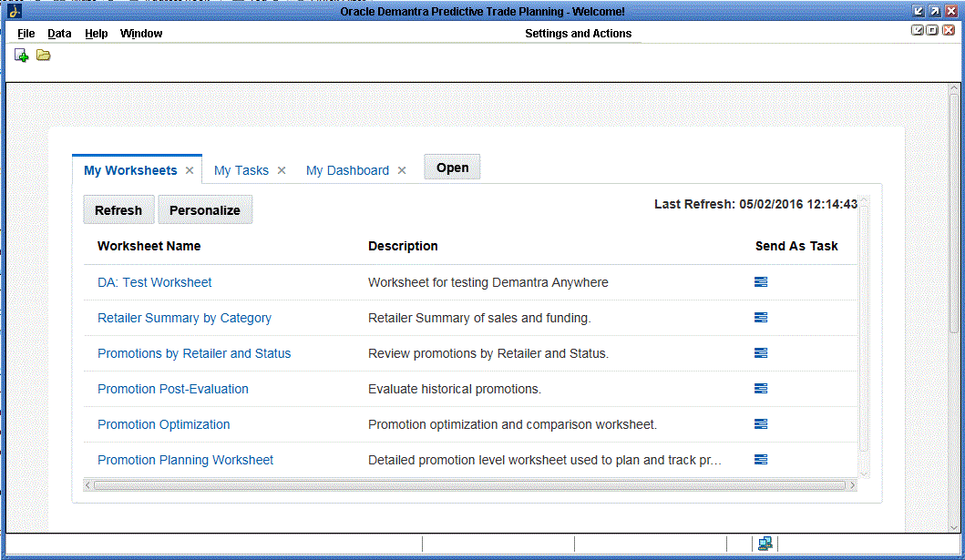Open the Help menu
Viewport: 965px width, 560px height.
pos(96,33)
